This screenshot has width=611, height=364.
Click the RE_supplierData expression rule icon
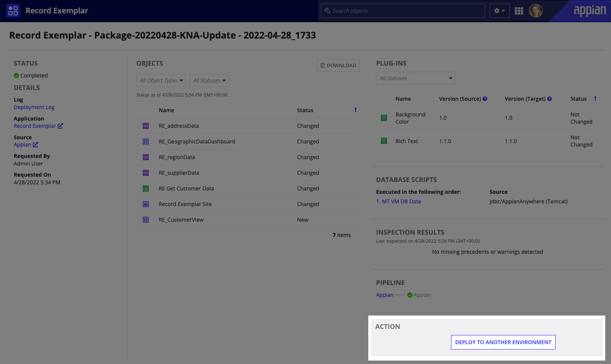pos(146,173)
